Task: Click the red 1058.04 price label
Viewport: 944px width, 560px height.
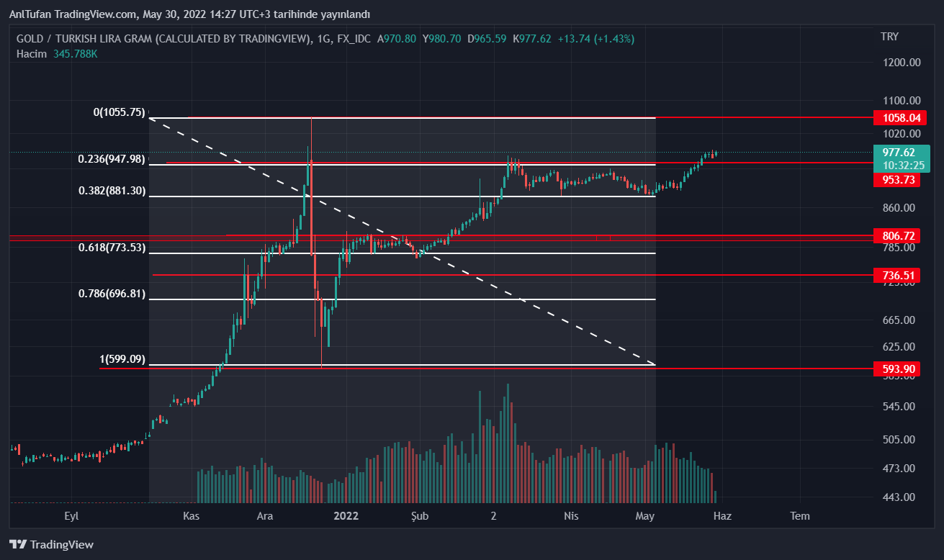Action: click(899, 117)
